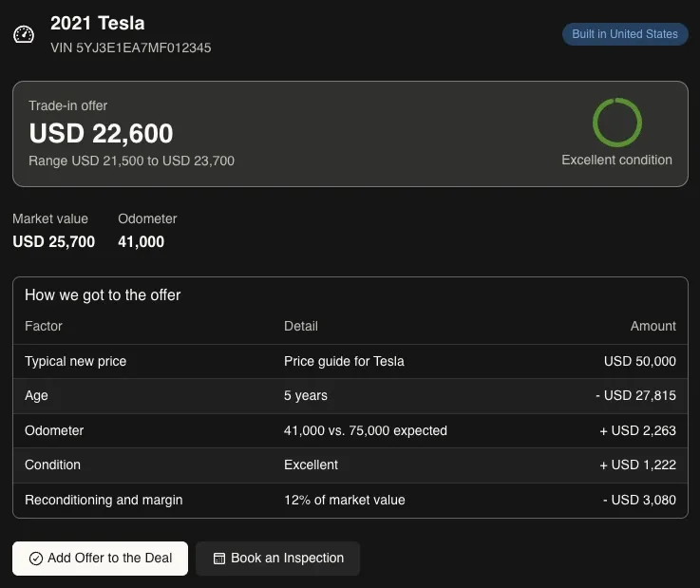This screenshot has width=700, height=588.
Task: Click the Trade-in offer label
Action: tap(67, 105)
